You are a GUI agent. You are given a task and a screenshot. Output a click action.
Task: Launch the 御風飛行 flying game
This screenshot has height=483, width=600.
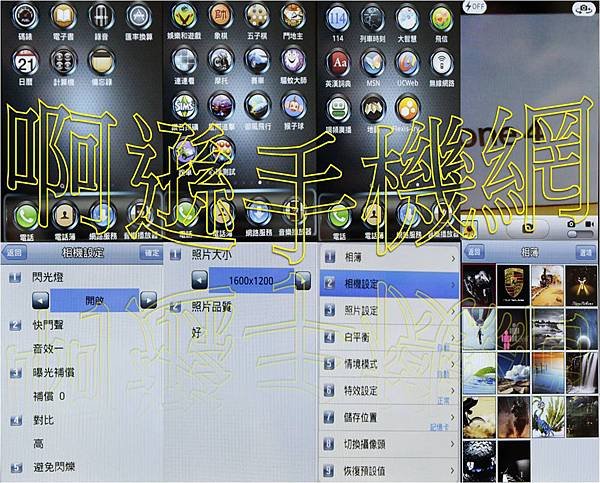coord(258,106)
